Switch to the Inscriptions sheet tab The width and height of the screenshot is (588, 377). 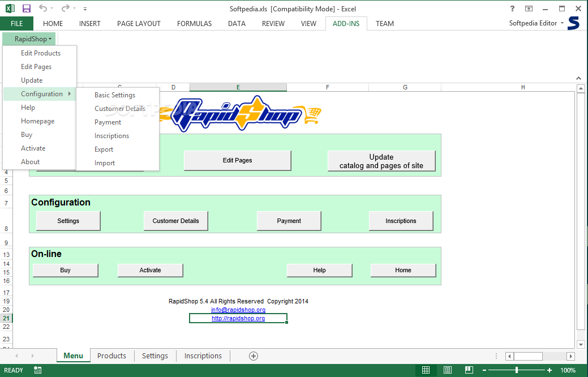click(203, 356)
